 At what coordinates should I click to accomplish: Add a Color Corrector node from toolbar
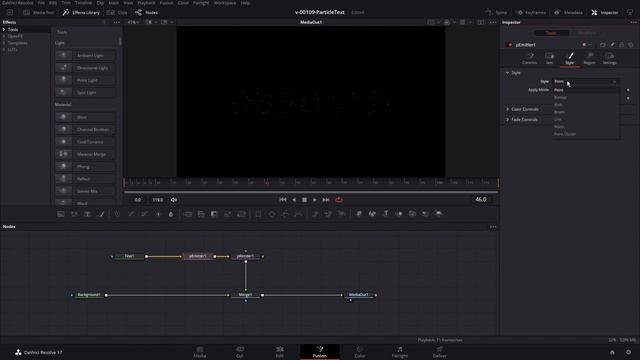click(117, 214)
